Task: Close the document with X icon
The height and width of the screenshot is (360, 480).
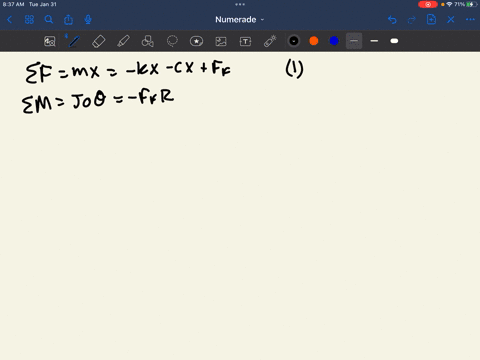Action: (451, 20)
